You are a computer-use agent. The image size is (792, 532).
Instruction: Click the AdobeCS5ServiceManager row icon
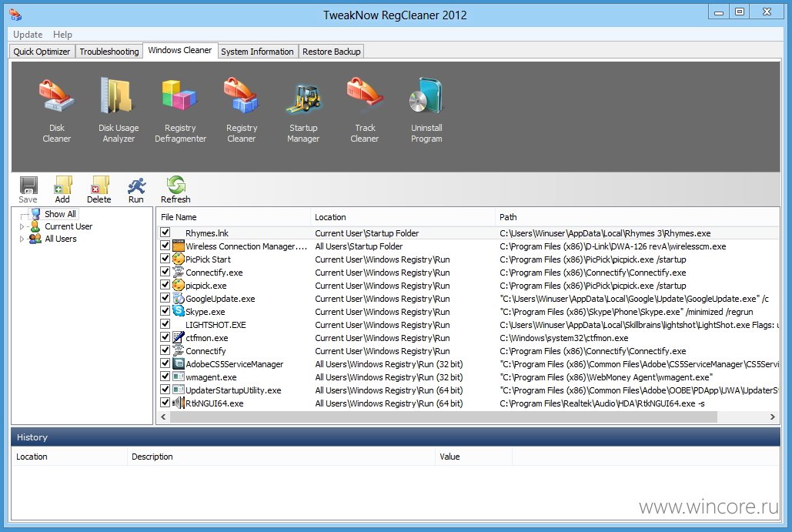tap(179, 363)
